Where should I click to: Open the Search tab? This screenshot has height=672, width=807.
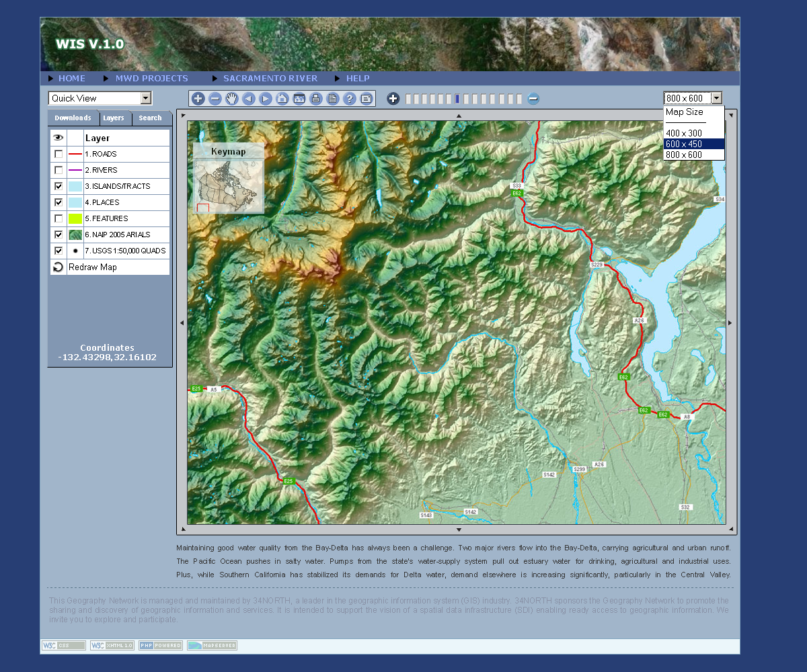[150, 118]
